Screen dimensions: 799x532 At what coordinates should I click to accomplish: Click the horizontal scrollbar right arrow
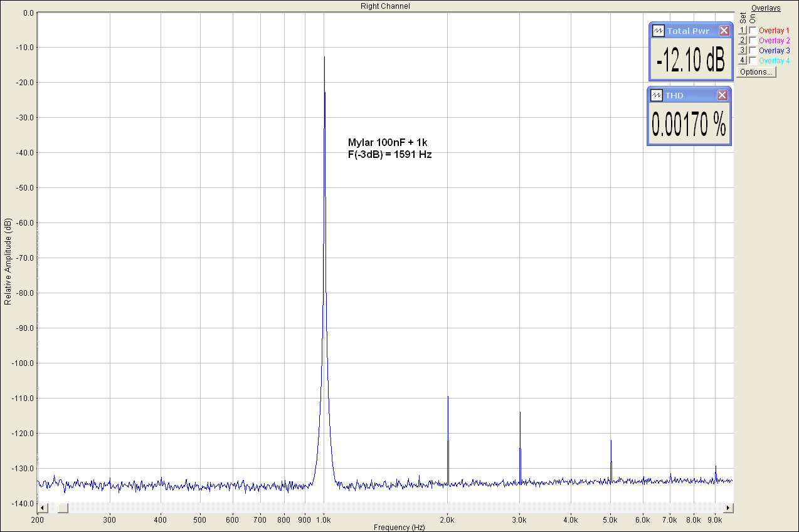[x=728, y=508]
